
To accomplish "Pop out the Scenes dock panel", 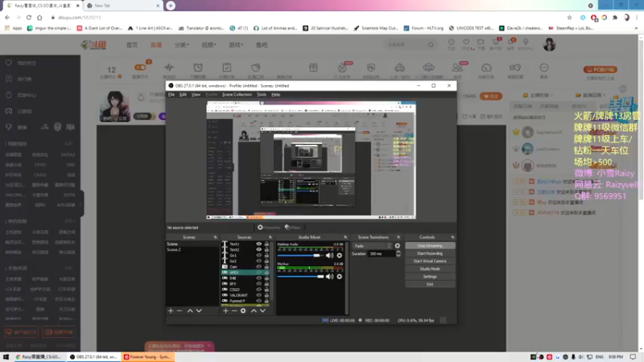I will coord(215,237).
